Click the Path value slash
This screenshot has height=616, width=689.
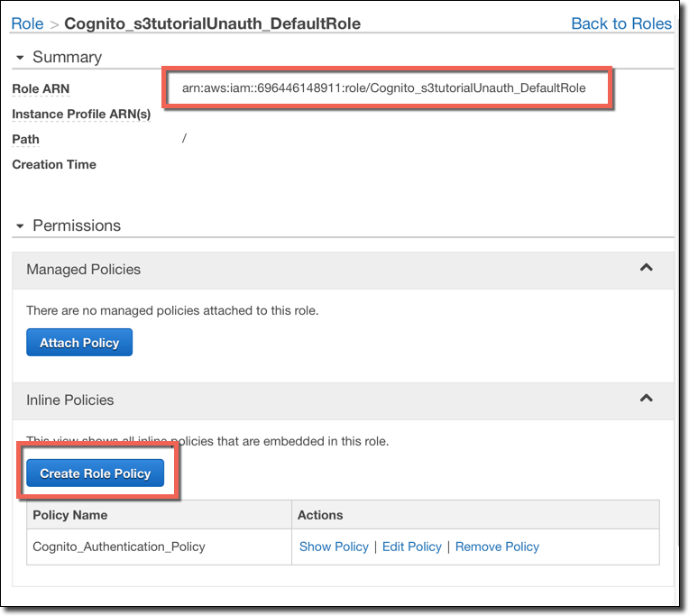point(184,138)
